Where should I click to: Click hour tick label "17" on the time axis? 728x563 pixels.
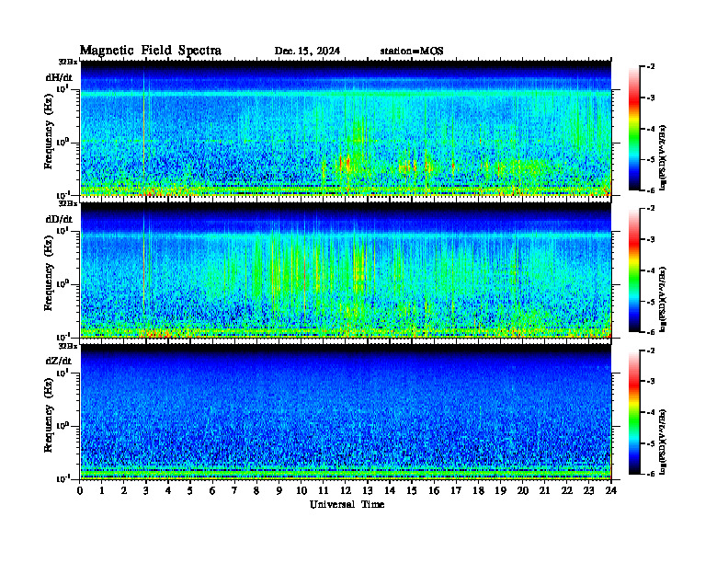point(457,490)
